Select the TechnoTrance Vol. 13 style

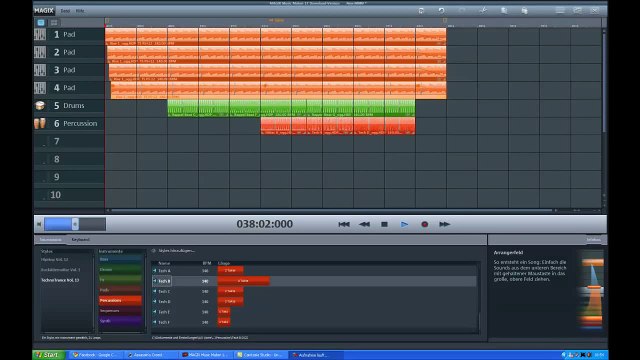[x=60, y=280]
